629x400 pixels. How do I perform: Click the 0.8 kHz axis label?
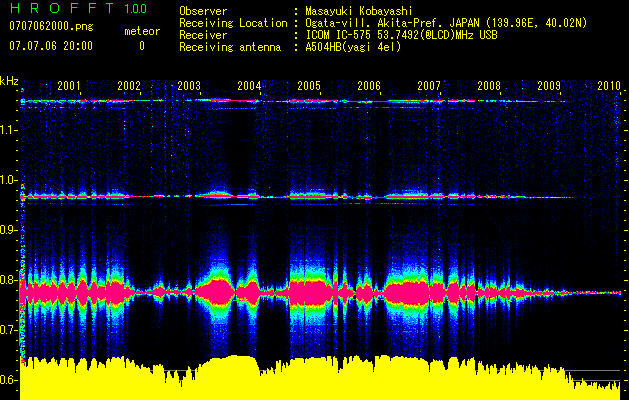pos(9,280)
